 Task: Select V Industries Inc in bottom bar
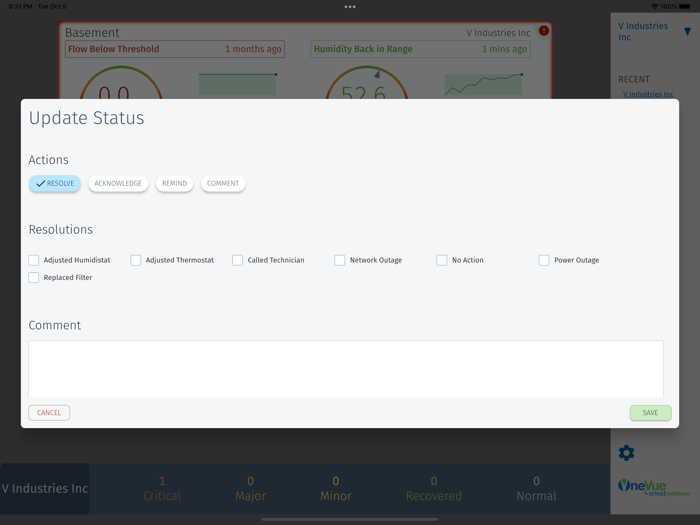[45, 488]
